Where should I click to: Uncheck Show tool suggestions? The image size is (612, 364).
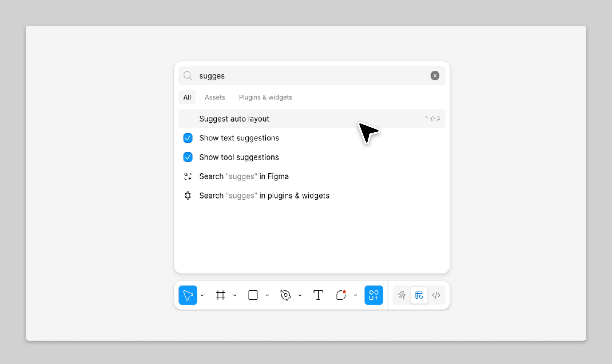[x=188, y=157]
